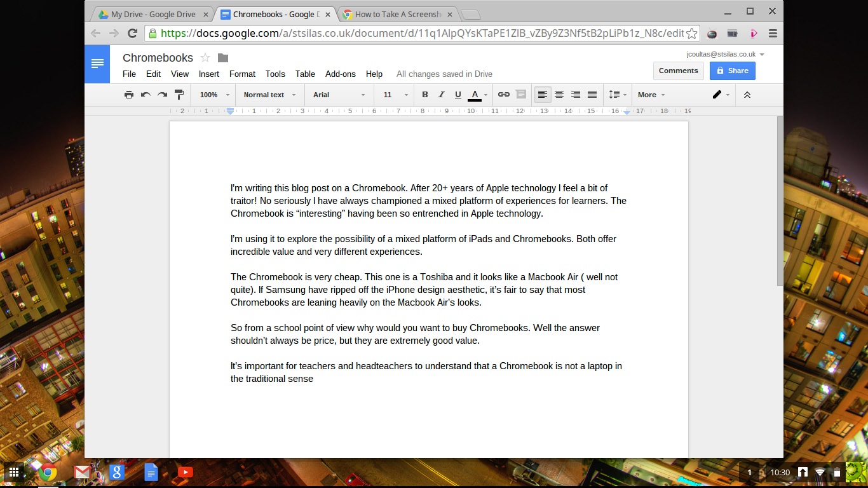This screenshot has width=868, height=488.
Task: Click the radio extension icon
Action: pyautogui.click(x=733, y=33)
